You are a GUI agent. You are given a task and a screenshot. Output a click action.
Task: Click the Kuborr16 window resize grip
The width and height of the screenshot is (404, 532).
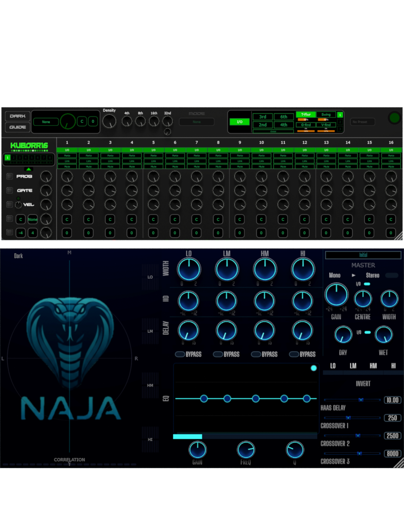pyautogui.click(x=398, y=235)
